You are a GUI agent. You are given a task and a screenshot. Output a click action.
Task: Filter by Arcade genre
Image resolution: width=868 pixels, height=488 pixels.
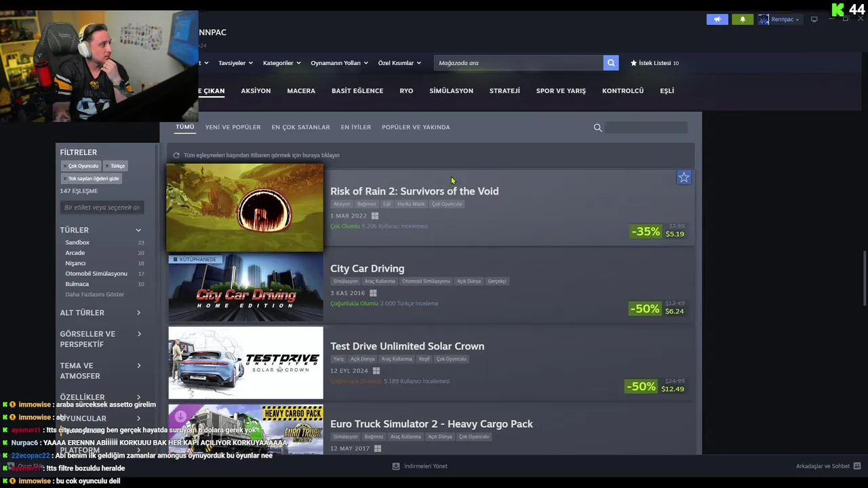(75, 253)
